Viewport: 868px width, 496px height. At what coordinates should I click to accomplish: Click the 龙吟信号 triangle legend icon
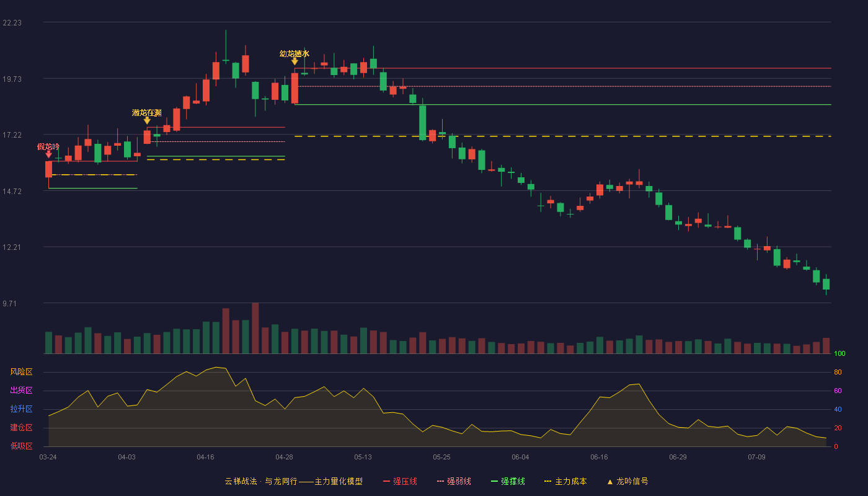click(x=609, y=482)
